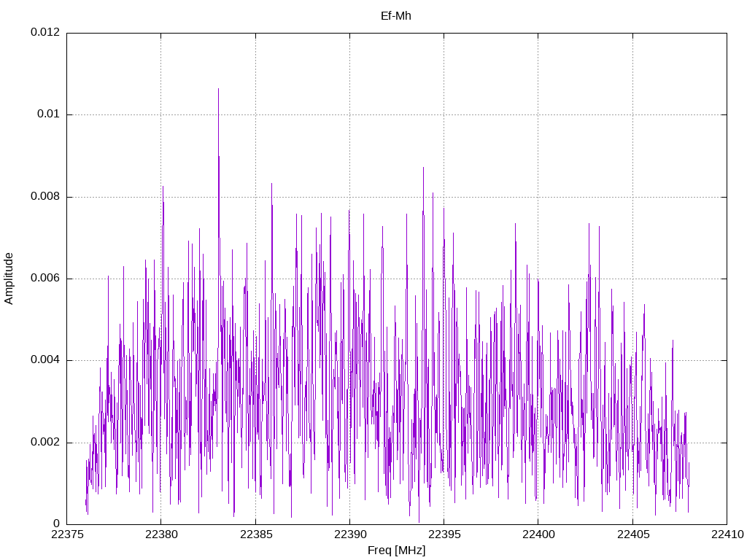Click the x-axis tick label 22375

click(66, 534)
